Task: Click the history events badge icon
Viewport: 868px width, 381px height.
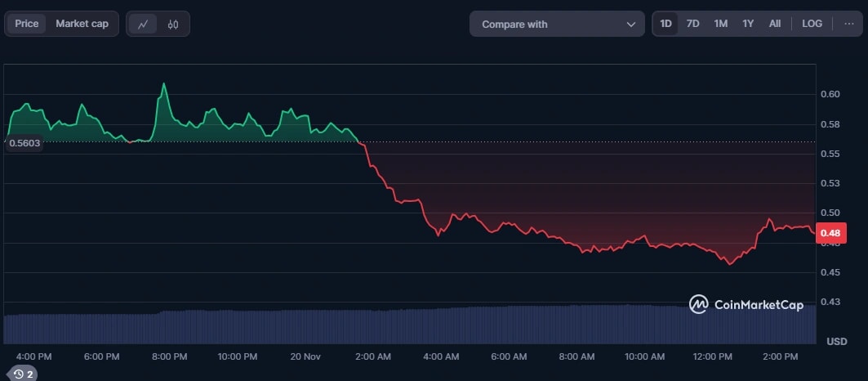Action: [24, 374]
